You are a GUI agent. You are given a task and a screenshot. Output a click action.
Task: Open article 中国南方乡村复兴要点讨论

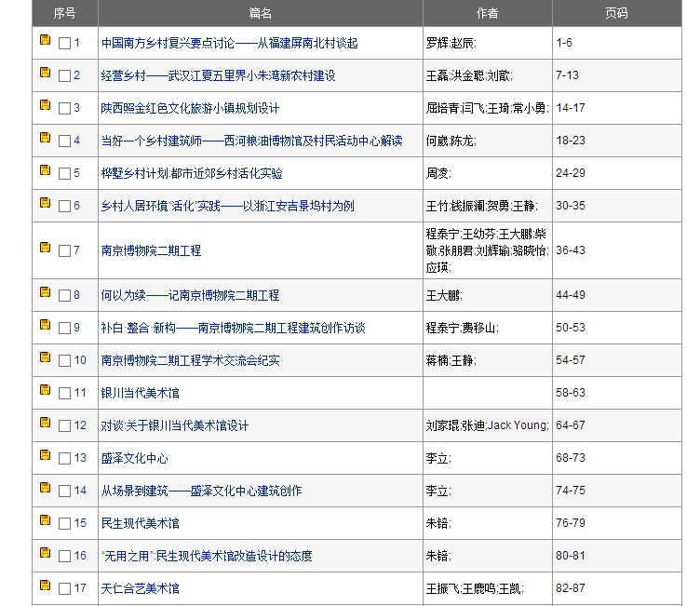click(x=230, y=44)
